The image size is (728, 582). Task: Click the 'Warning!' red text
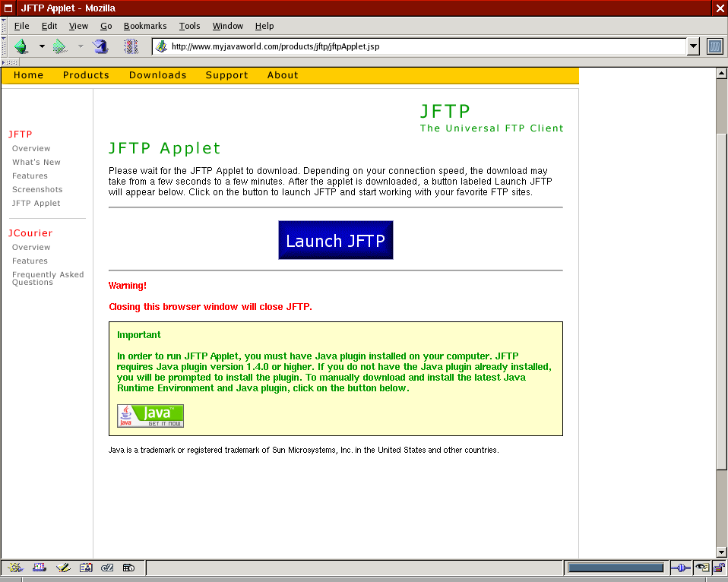[x=127, y=286]
